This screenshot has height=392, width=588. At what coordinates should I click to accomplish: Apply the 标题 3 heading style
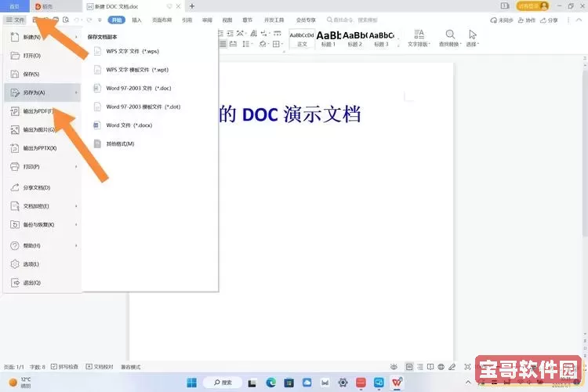click(381, 39)
